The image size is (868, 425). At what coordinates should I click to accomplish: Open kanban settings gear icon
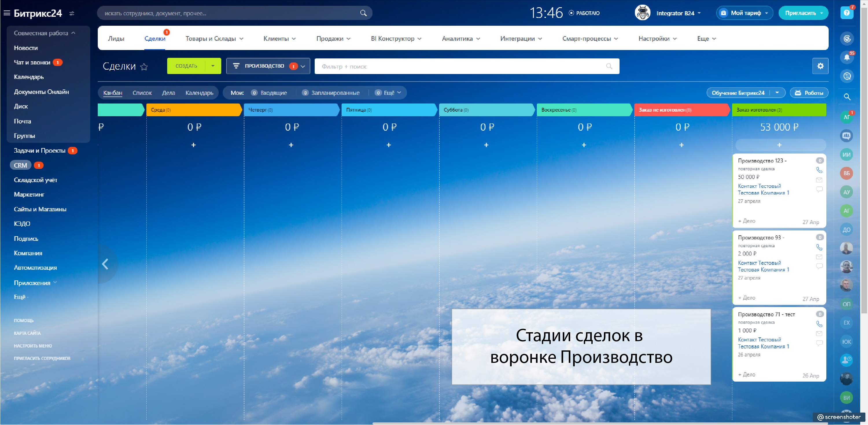(820, 66)
